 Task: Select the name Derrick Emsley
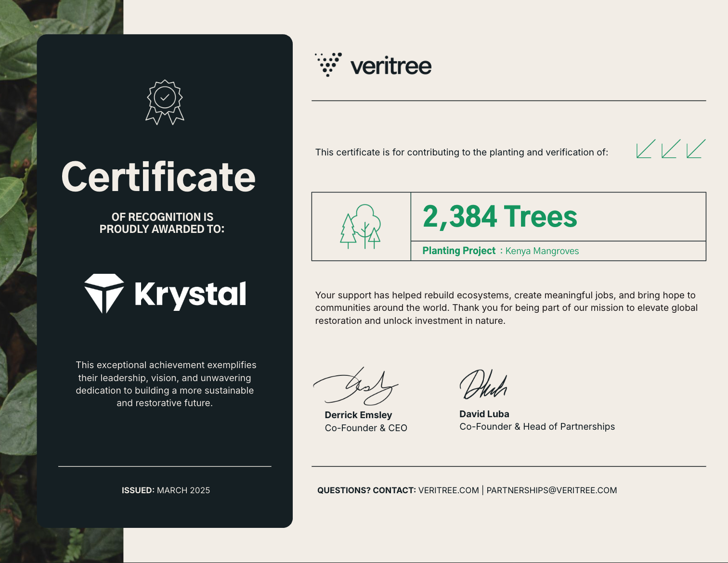[358, 415]
